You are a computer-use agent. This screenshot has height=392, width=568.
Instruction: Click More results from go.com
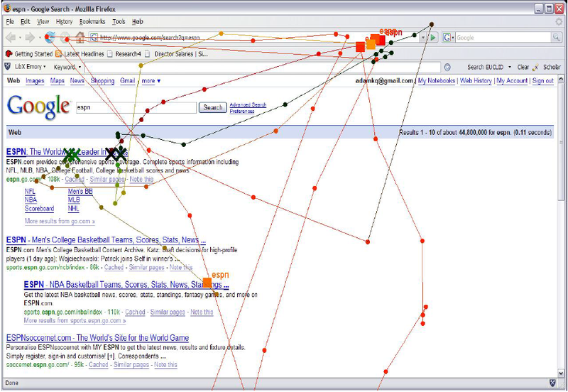pyautogui.click(x=60, y=221)
